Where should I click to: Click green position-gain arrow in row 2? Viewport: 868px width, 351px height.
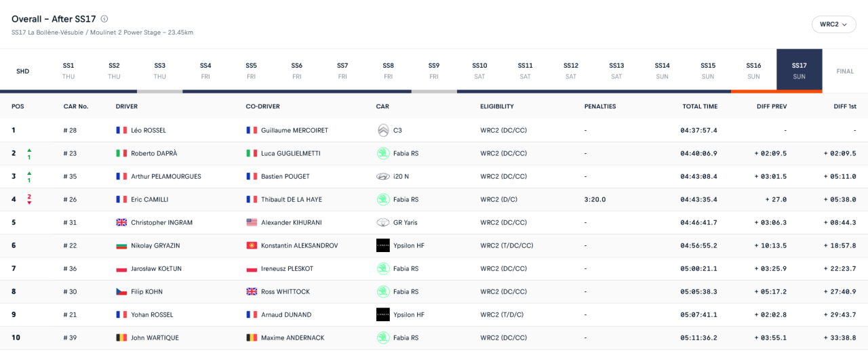click(29, 150)
